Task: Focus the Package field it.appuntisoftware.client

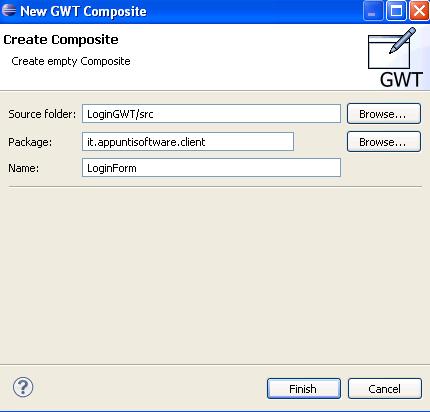Action: 188,142
